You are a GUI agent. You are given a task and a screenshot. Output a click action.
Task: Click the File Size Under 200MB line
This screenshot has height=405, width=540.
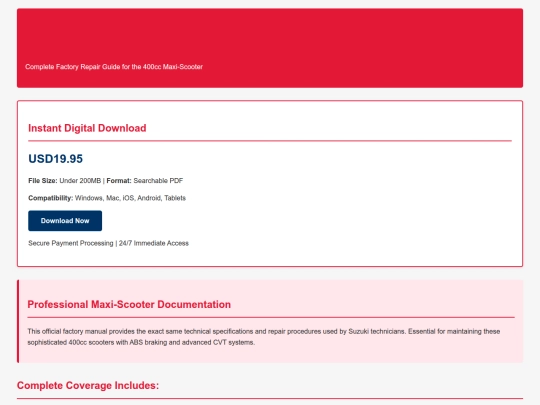pyautogui.click(x=105, y=181)
